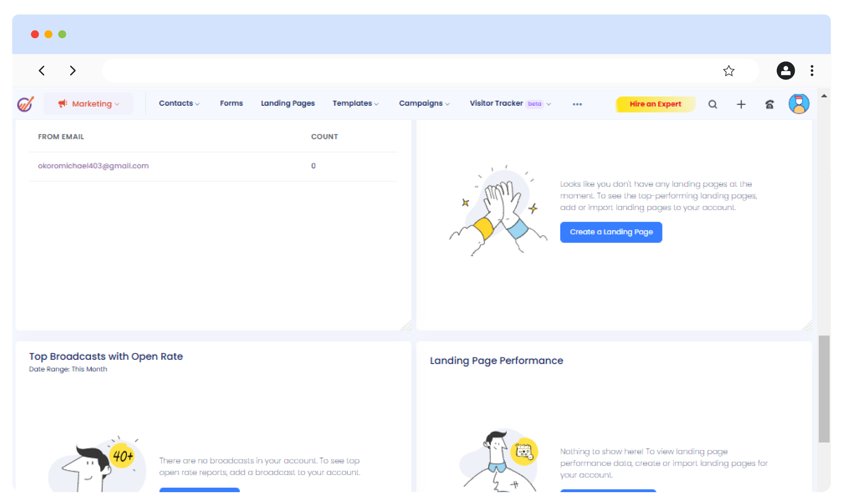Go to Landing Pages menu
The image size is (843, 504).
click(x=288, y=104)
